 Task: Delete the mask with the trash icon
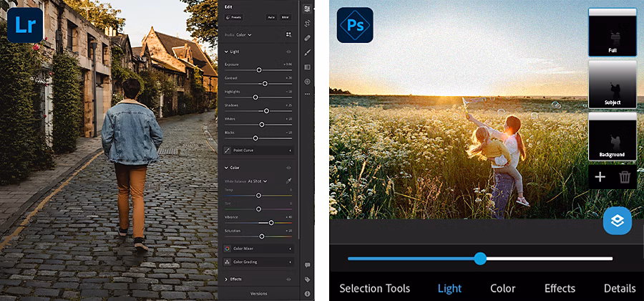pos(625,177)
